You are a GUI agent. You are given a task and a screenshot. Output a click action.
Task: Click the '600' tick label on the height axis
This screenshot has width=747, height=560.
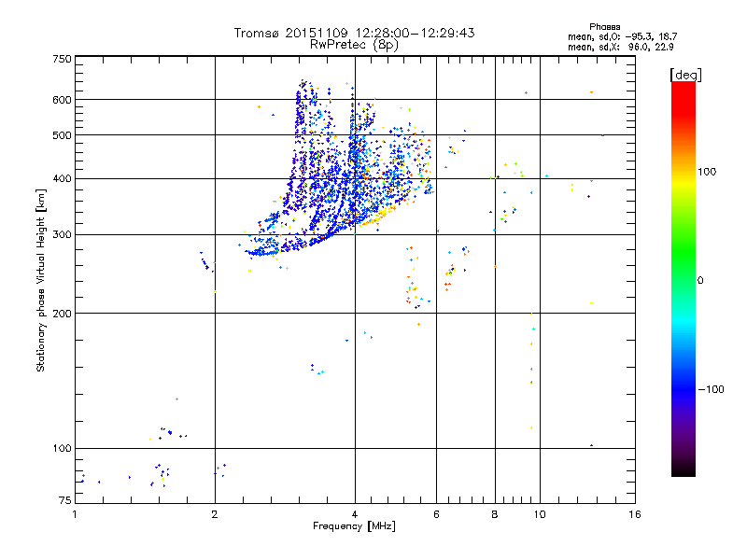(62, 100)
